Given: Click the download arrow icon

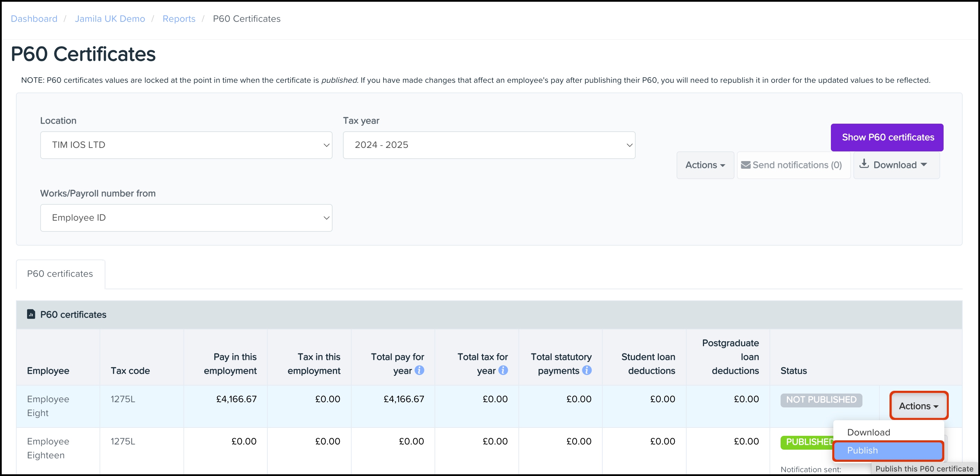Looking at the screenshot, I should (864, 164).
